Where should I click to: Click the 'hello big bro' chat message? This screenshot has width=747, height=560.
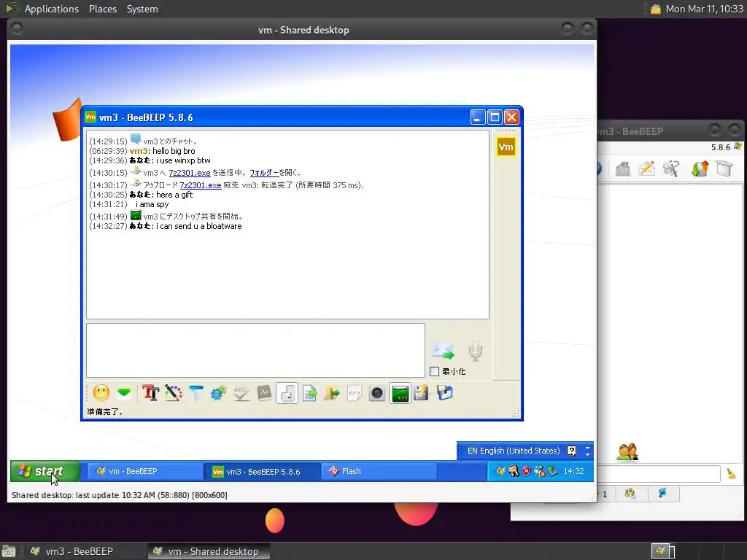click(x=174, y=151)
